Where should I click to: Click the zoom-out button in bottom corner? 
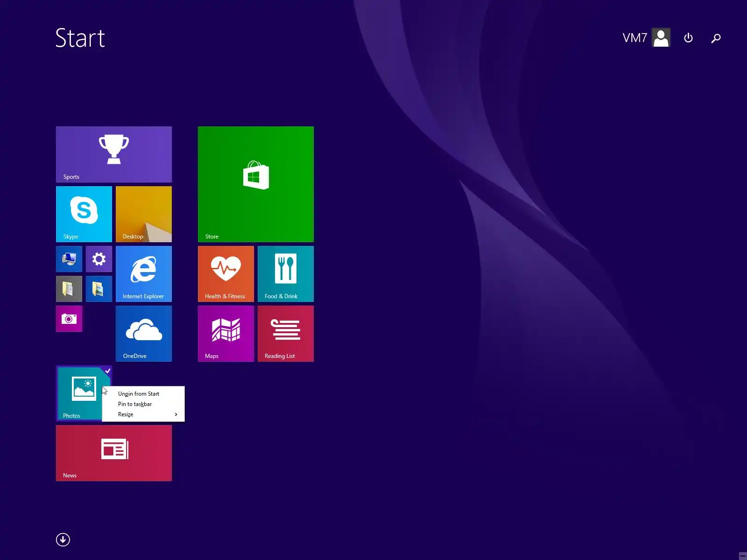(743, 556)
